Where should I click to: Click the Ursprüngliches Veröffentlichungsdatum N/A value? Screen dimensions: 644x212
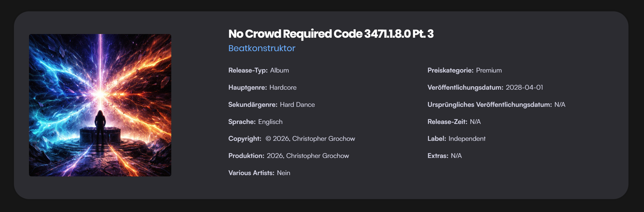[560, 105]
